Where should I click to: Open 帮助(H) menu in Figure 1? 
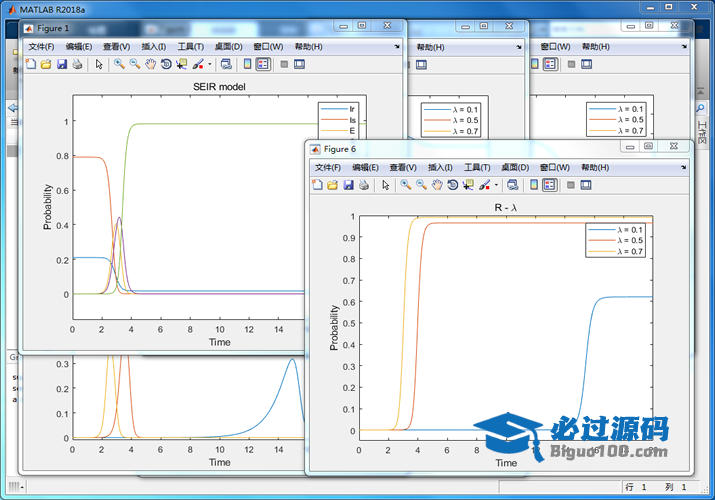tap(309, 46)
